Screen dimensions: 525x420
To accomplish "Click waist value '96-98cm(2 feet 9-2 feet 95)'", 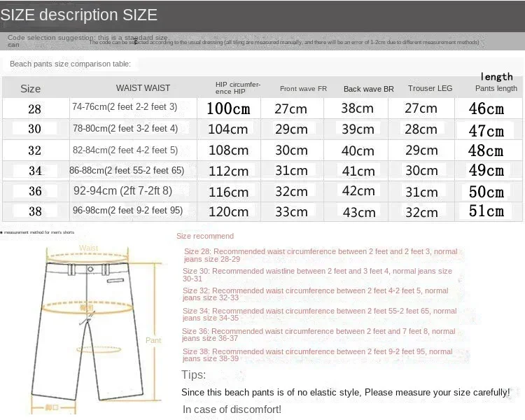I will click(127, 210).
